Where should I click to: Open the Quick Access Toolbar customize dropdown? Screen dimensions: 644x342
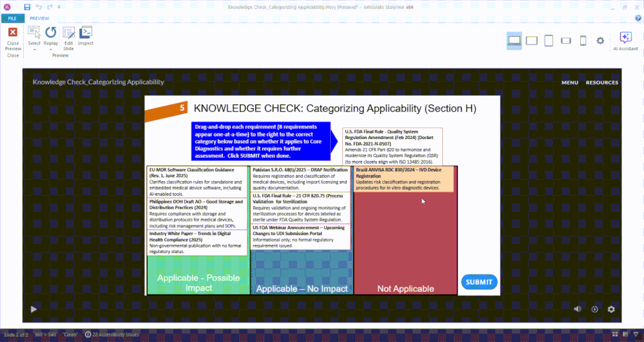[59, 7]
